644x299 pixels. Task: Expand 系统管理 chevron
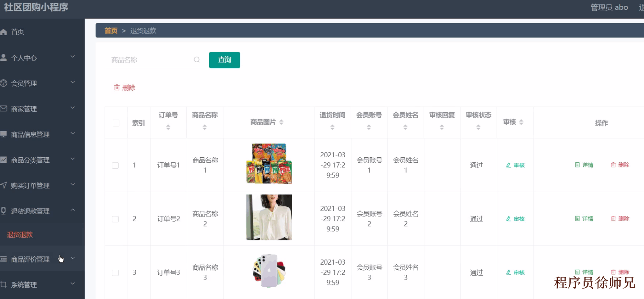pyautogui.click(x=73, y=284)
